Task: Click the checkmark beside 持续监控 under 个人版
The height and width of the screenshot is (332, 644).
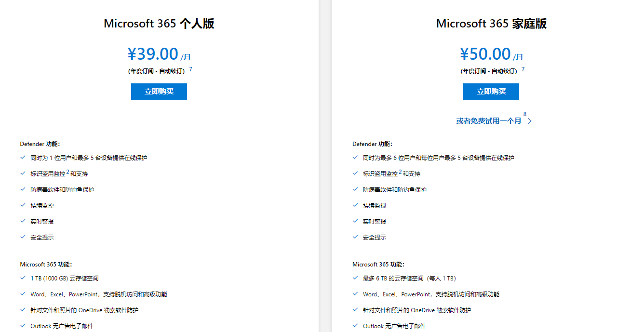Action: click(x=23, y=205)
